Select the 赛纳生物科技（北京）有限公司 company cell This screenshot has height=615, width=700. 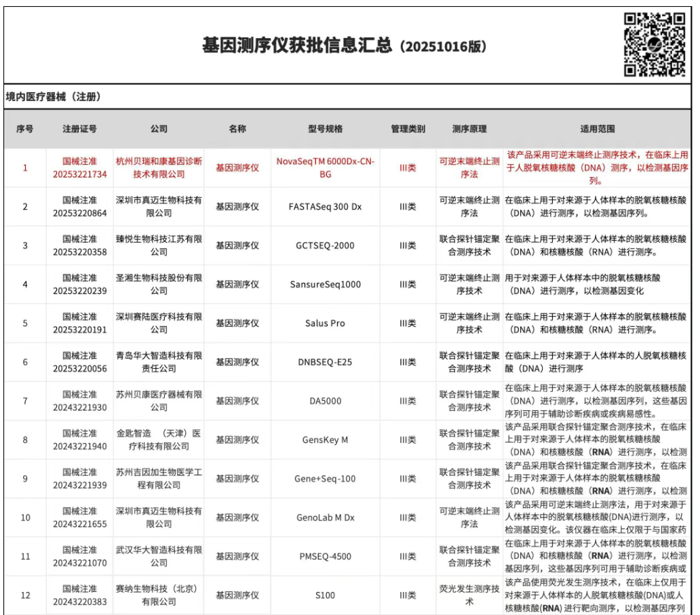[159, 595]
